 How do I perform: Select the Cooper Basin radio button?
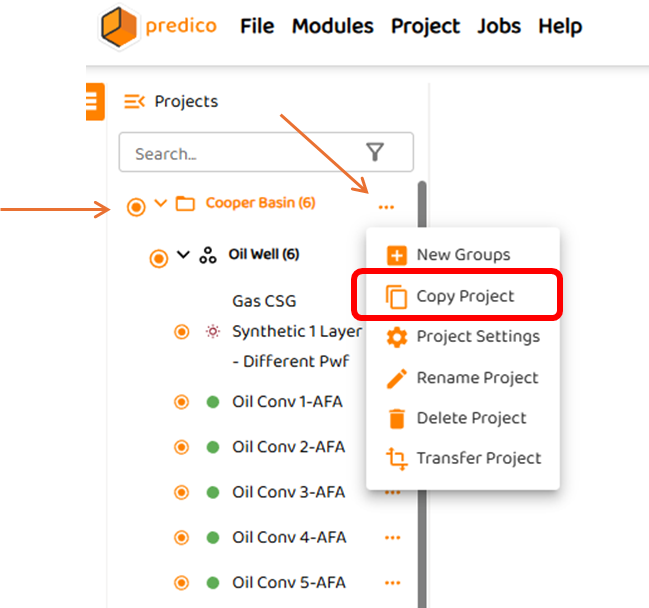pyautogui.click(x=137, y=207)
